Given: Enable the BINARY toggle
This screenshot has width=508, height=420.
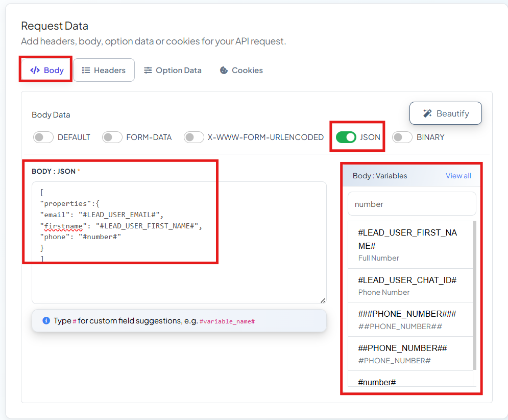Looking at the screenshot, I should click(x=402, y=137).
